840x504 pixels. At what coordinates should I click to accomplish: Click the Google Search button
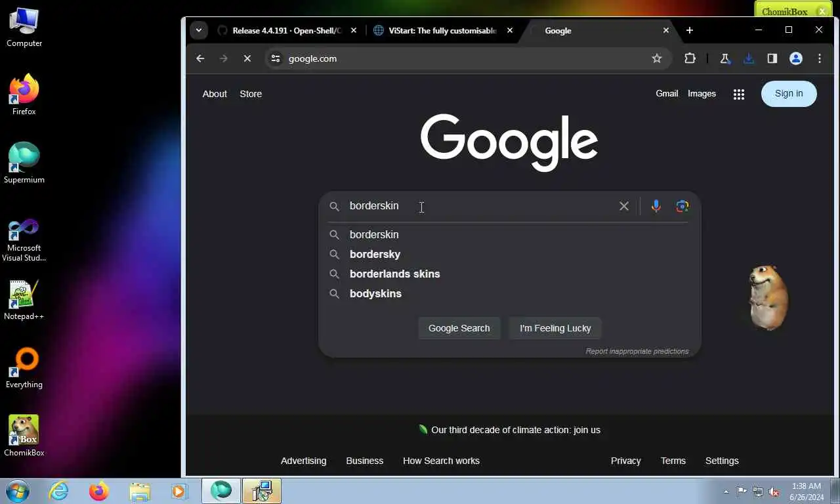coord(459,328)
